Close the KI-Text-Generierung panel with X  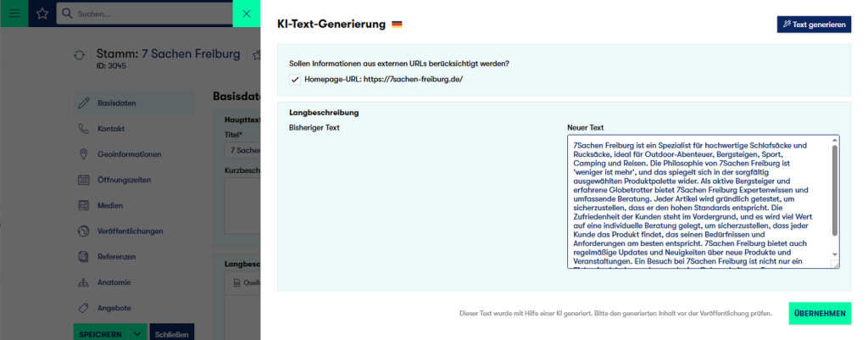tap(247, 14)
